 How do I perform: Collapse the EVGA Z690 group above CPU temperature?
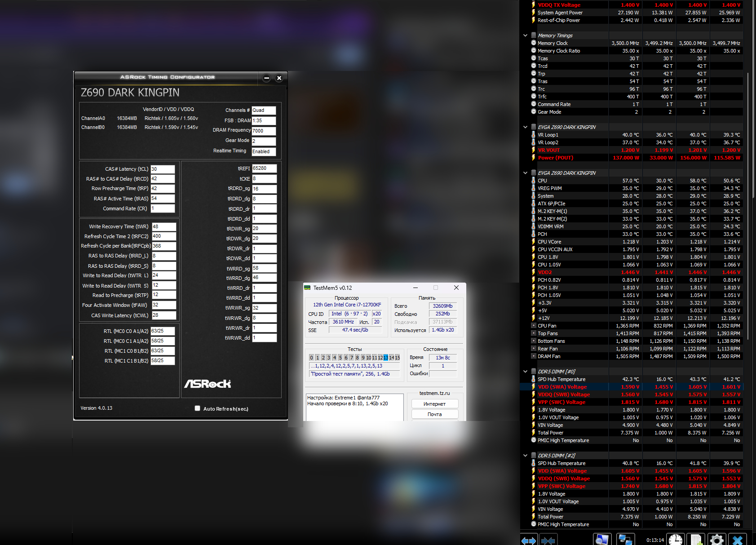[525, 173]
